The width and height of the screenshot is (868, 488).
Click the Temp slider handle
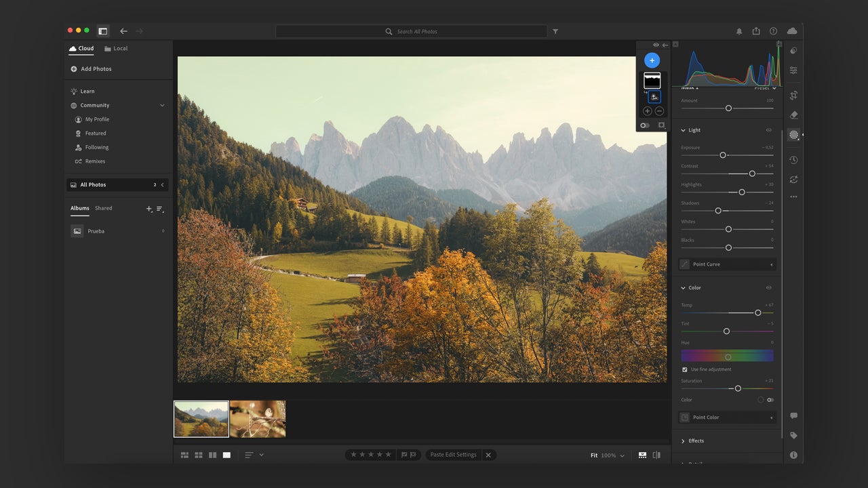point(757,312)
